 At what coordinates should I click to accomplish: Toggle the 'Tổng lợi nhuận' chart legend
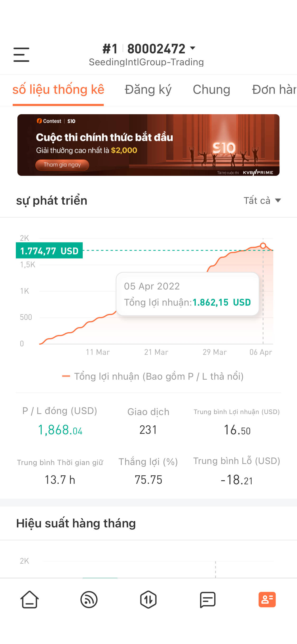153,376
